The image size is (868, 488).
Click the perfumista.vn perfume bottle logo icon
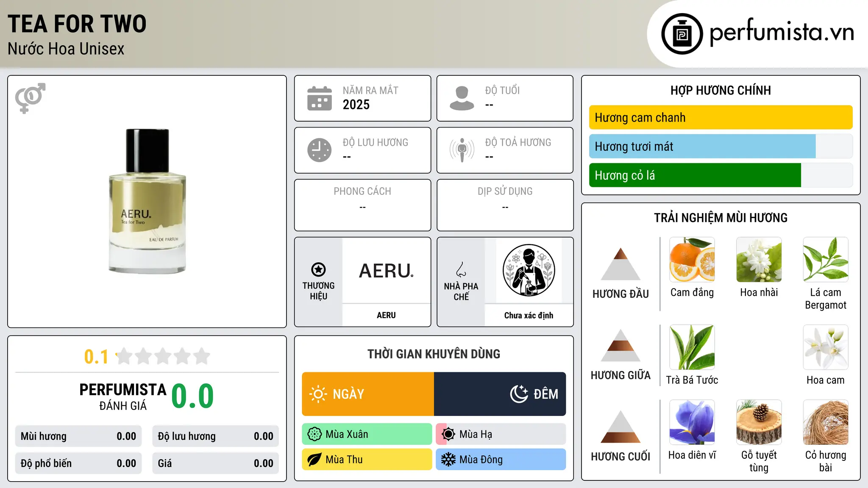coord(682,34)
